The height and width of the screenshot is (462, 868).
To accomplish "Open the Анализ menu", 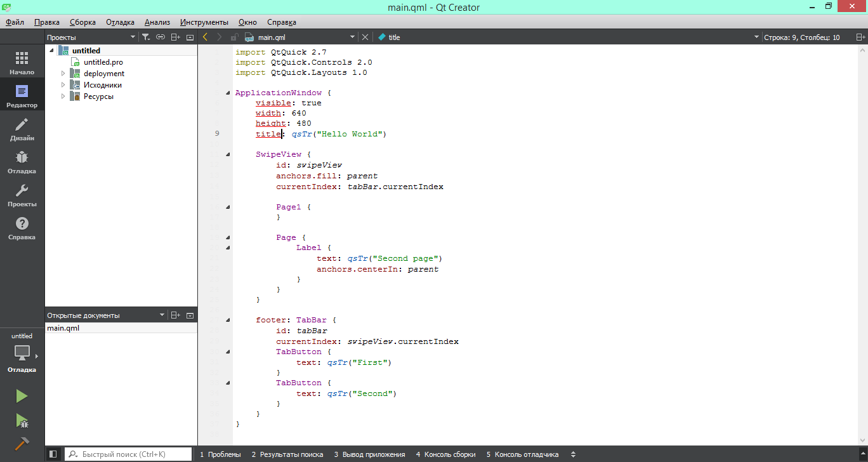I will click(157, 22).
